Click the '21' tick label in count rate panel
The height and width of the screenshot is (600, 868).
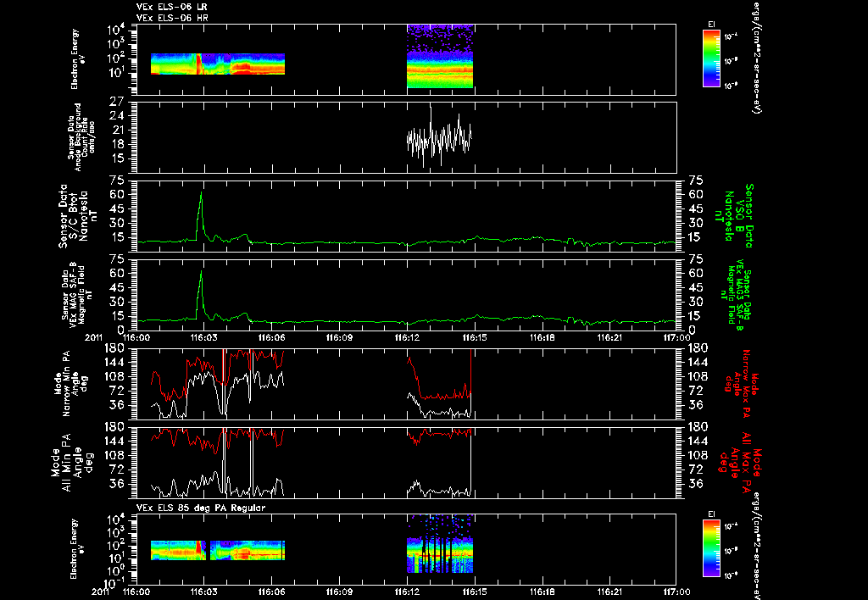117,130
